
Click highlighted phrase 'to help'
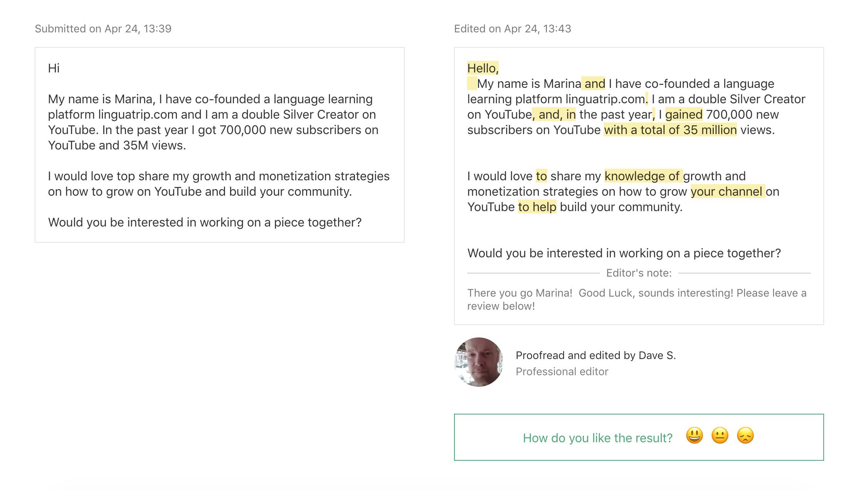point(537,207)
